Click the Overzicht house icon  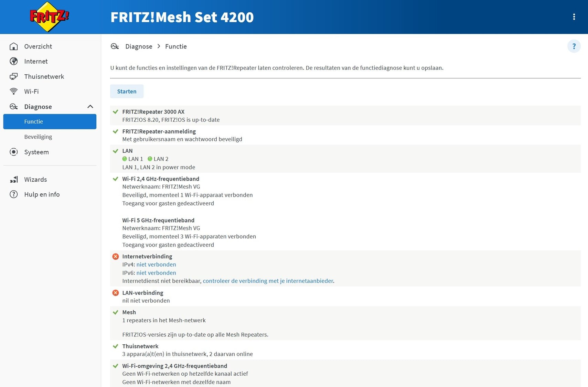14,46
